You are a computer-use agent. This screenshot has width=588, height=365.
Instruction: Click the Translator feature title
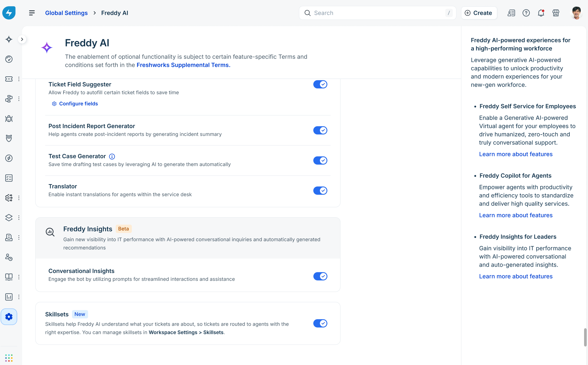pos(63,186)
